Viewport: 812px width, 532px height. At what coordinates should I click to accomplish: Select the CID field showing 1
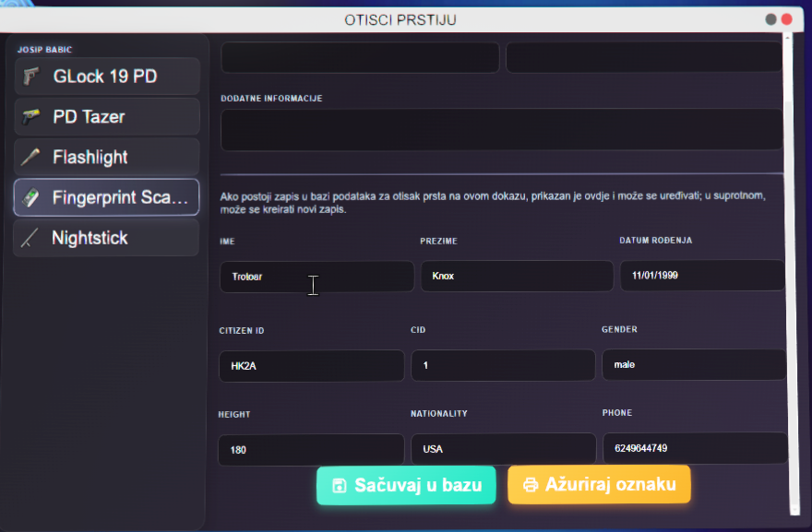tap(504, 365)
